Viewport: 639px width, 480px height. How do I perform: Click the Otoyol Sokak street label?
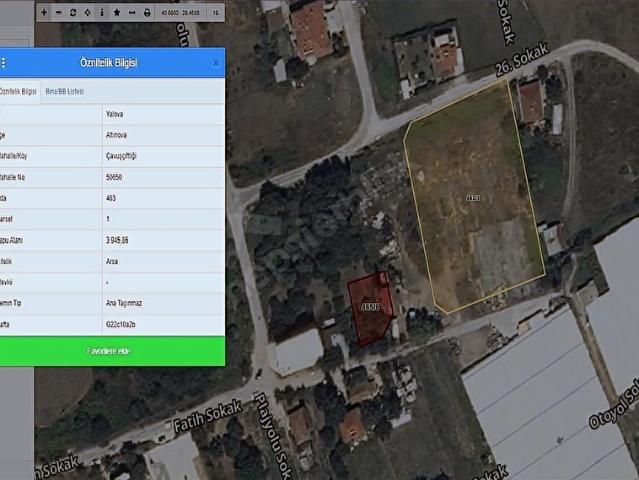(614, 403)
